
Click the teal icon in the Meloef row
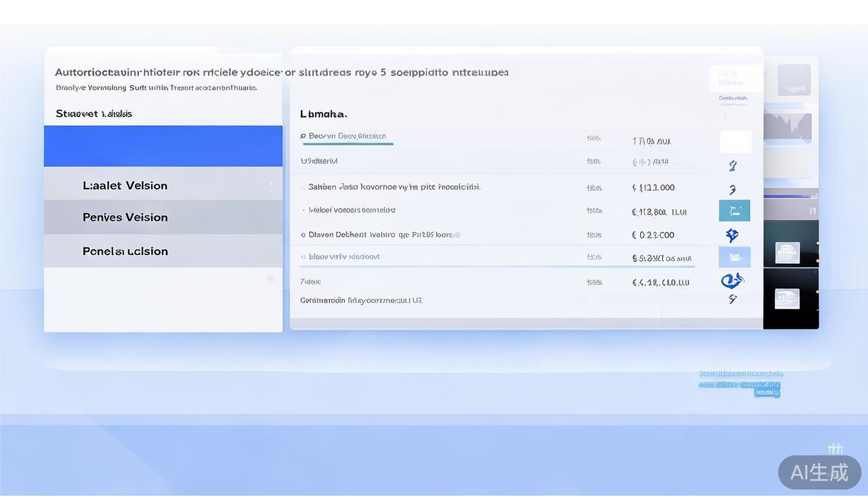[734, 211]
